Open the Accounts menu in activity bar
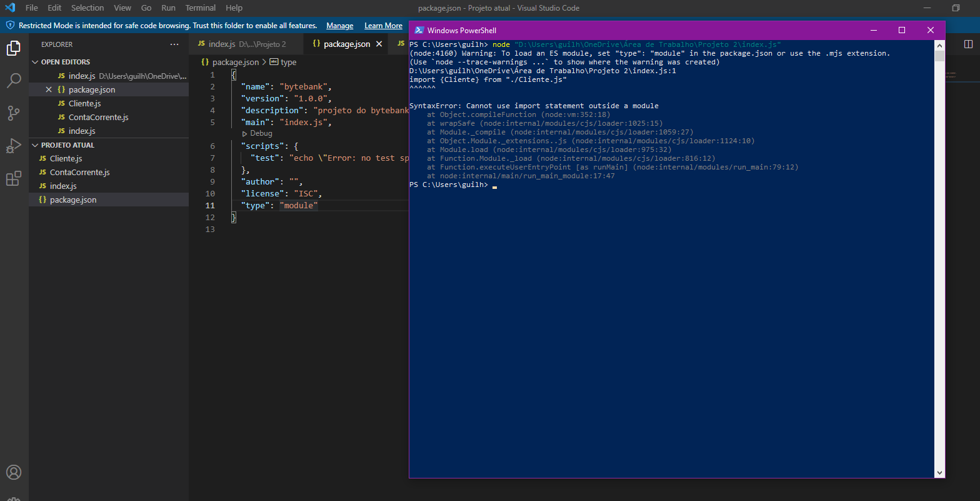 pyautogui.click(x=14, y=472)
